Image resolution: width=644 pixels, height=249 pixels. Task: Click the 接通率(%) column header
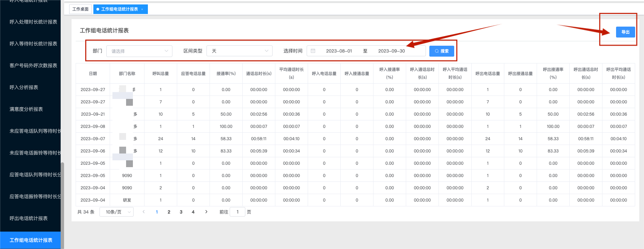pyautogui.click(x=226, y=73)
